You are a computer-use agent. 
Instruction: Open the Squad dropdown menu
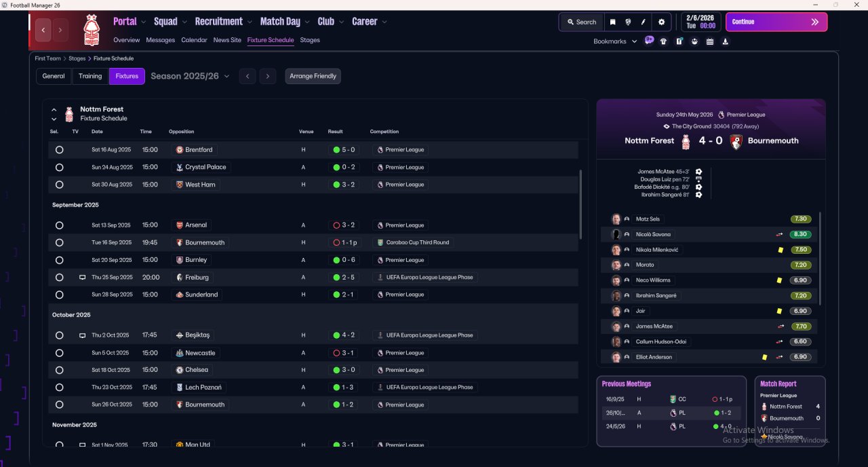(170, 22)
